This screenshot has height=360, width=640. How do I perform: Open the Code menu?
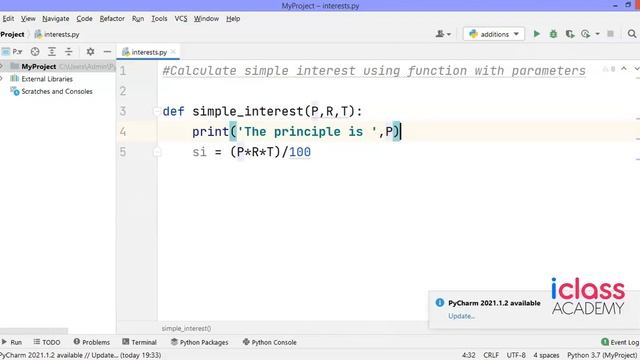pyautogui.click(x=84, y=19)
